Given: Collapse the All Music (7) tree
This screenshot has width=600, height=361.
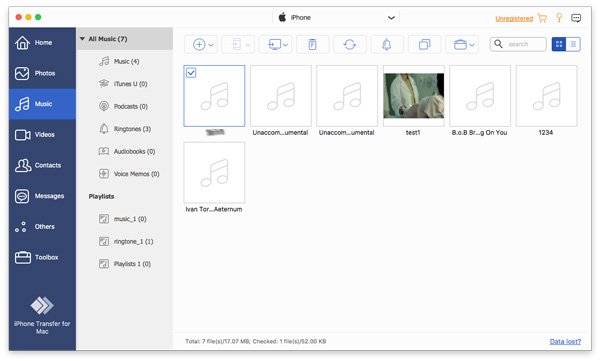Looking at the screenshot, I should 82,39.
